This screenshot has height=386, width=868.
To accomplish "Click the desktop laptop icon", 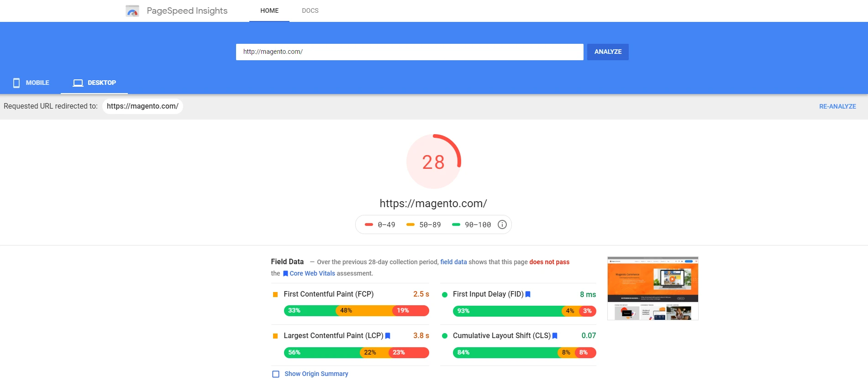I will pyautogui.click(x=78, y=83).
